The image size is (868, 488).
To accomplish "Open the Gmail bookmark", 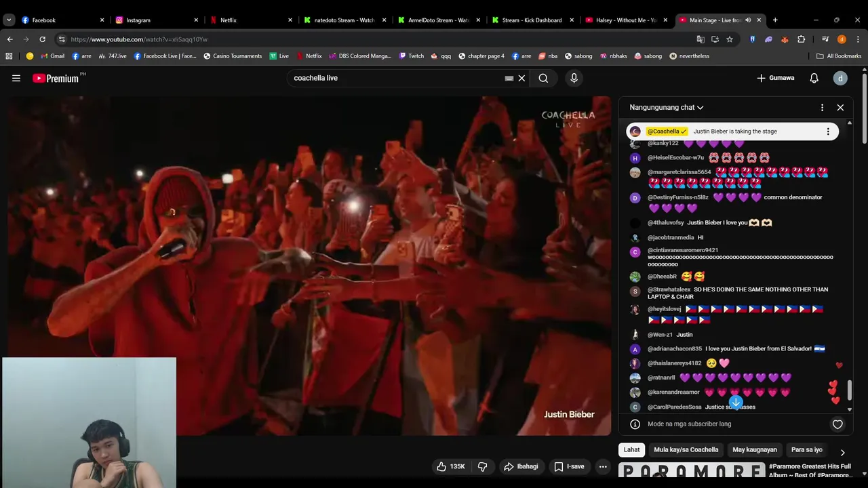I will click(52, 56).
